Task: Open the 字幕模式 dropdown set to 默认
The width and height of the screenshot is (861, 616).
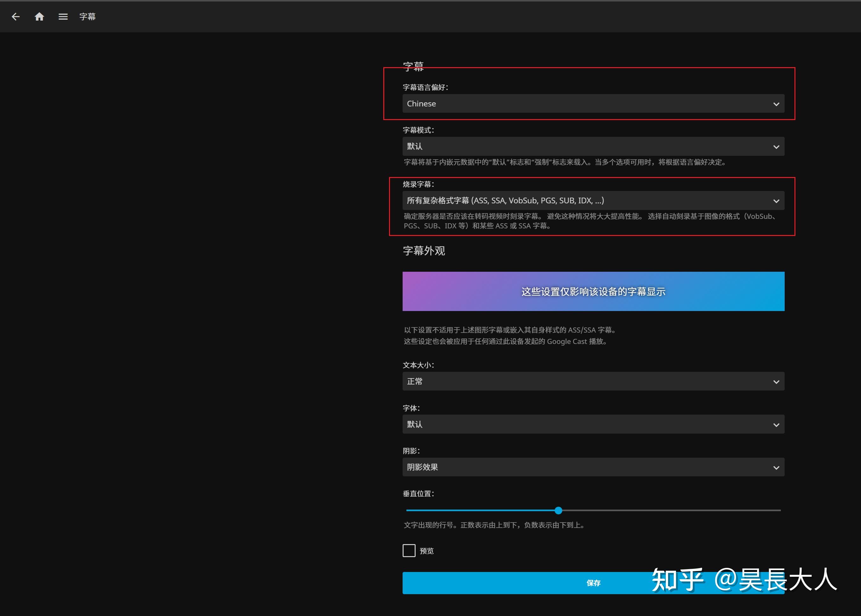Action: pos(593,146)
